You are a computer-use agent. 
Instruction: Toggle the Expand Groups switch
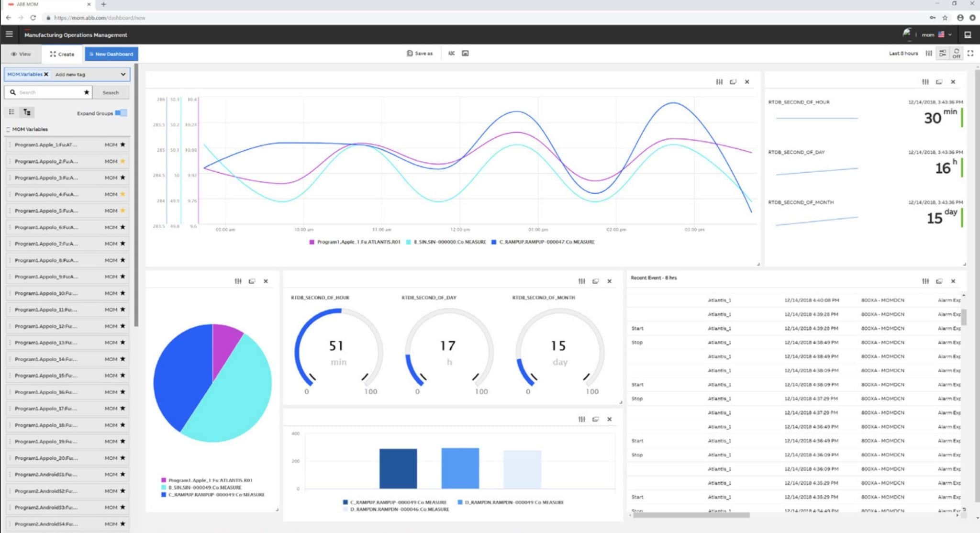[121, 113]
